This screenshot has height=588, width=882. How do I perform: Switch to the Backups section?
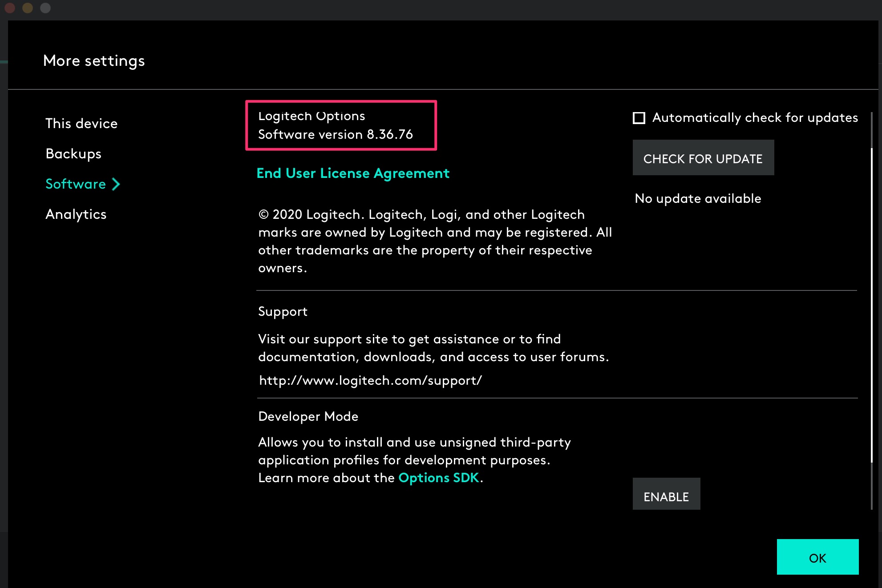click(73, 153)
